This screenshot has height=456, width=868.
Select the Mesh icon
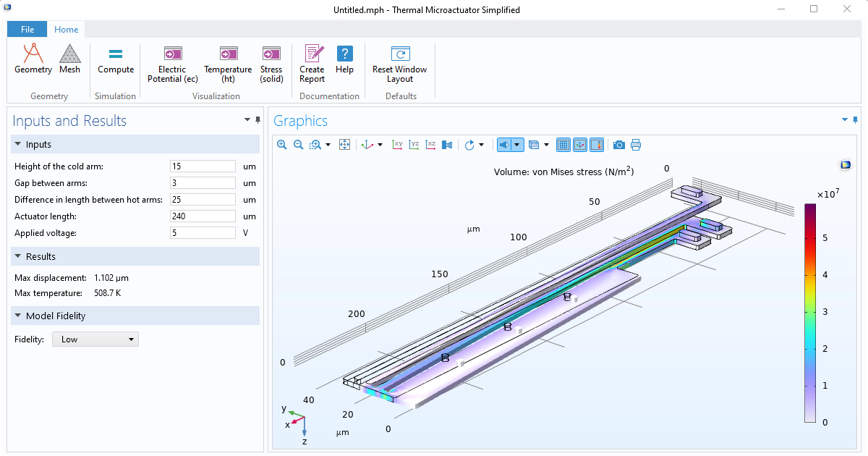pyautogui.click(x=69, y=54)
